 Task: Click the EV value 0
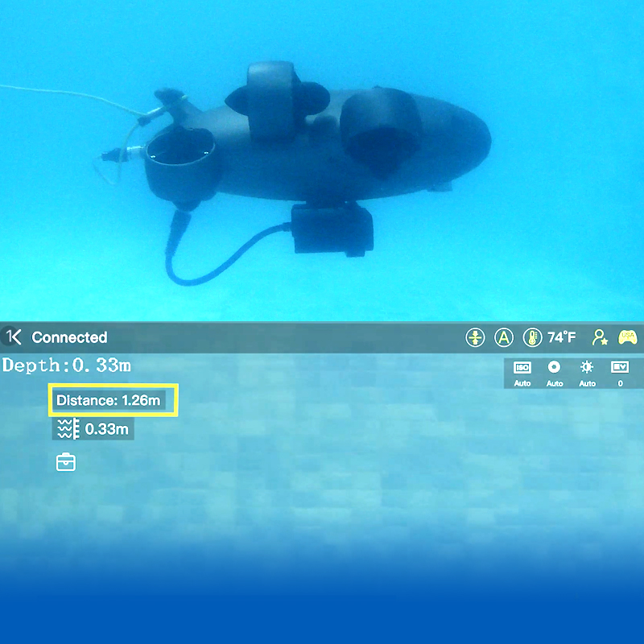620,384
